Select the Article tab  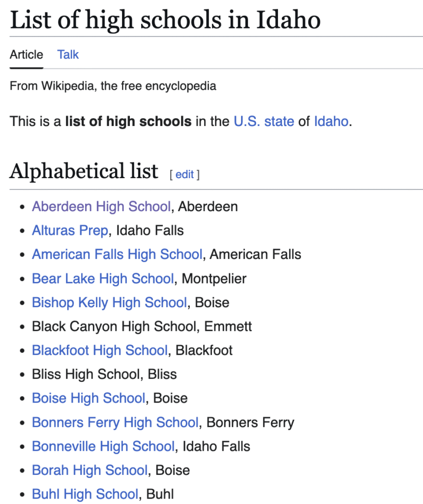(x=27, y=55)
